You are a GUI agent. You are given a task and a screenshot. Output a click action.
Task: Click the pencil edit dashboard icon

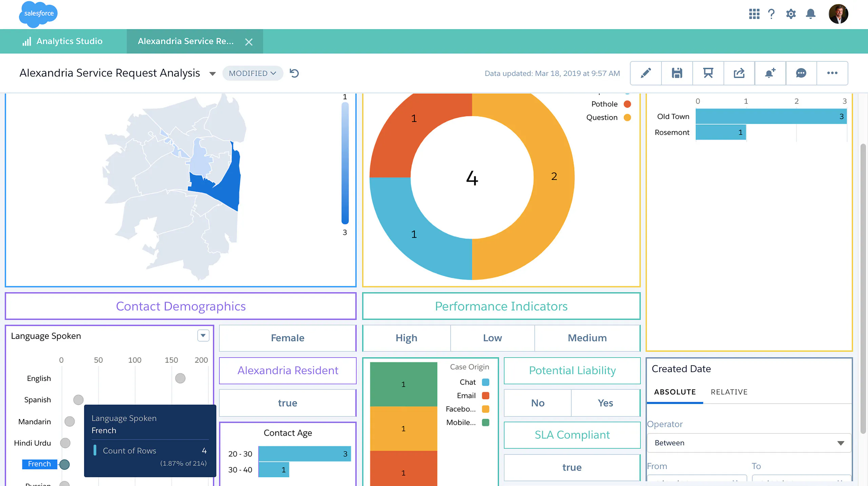646,73
